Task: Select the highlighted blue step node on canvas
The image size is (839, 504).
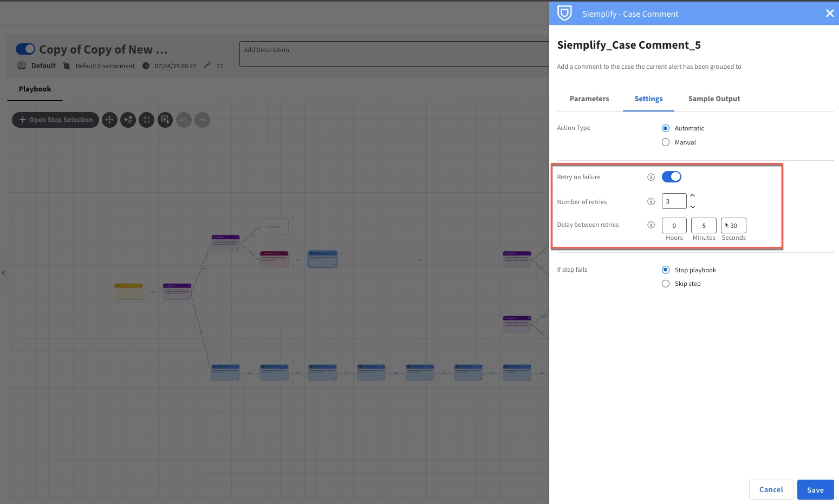Action: point(323,259)
